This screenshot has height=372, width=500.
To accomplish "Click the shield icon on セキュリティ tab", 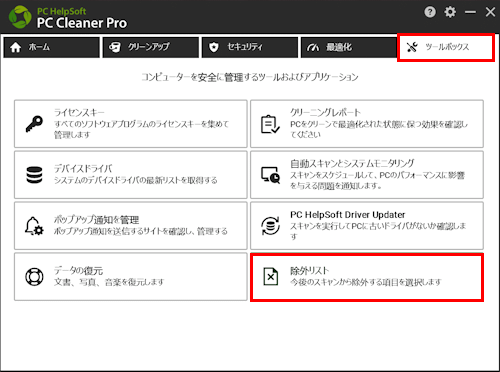I will pyautogui.click(x=214, y=47).
